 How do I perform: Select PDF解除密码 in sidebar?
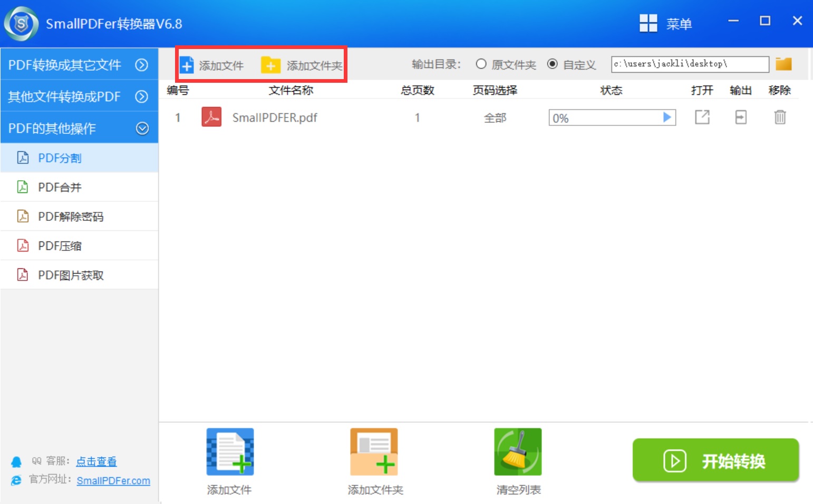click(x=79, y=216)
